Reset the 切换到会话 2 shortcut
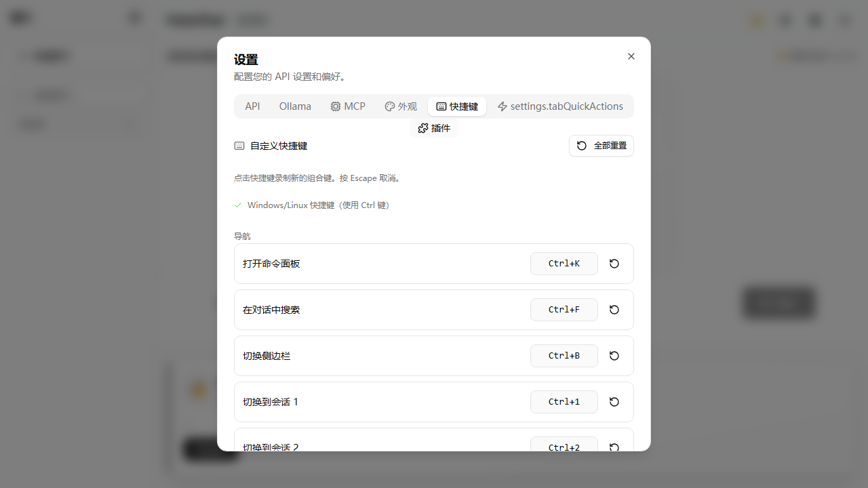Viewport: 868px width, 488px height. [614, 447]
